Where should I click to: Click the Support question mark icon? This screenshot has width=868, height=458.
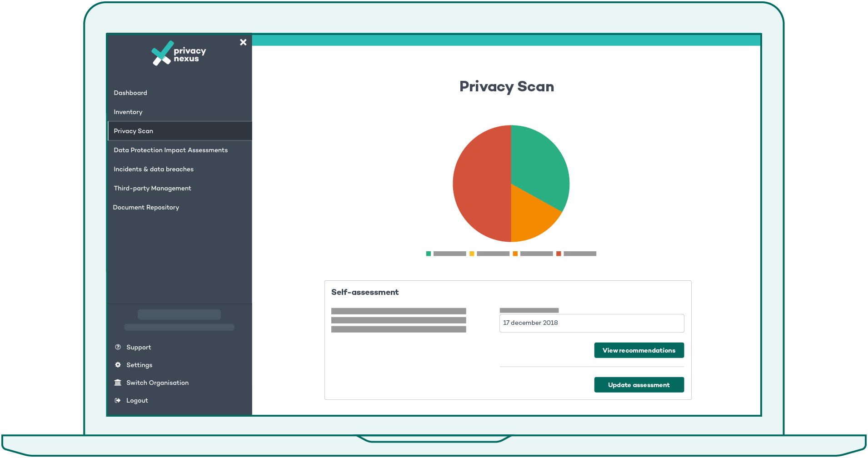coord(118,347)
